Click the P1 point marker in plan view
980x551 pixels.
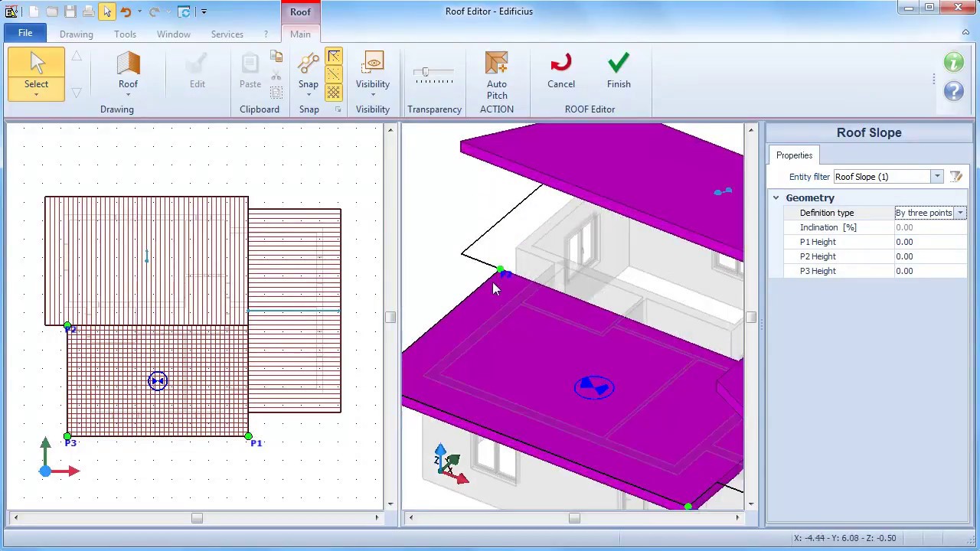[248, 437]
